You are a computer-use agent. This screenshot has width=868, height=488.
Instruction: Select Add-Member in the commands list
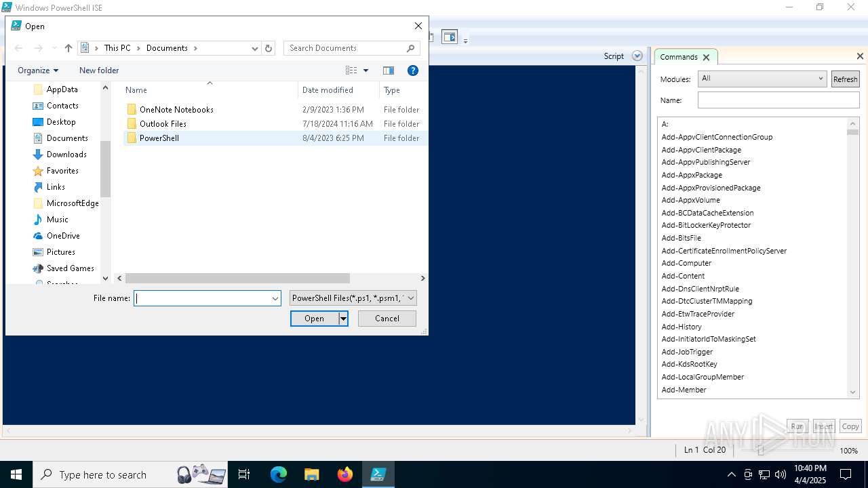coord(684,390)
